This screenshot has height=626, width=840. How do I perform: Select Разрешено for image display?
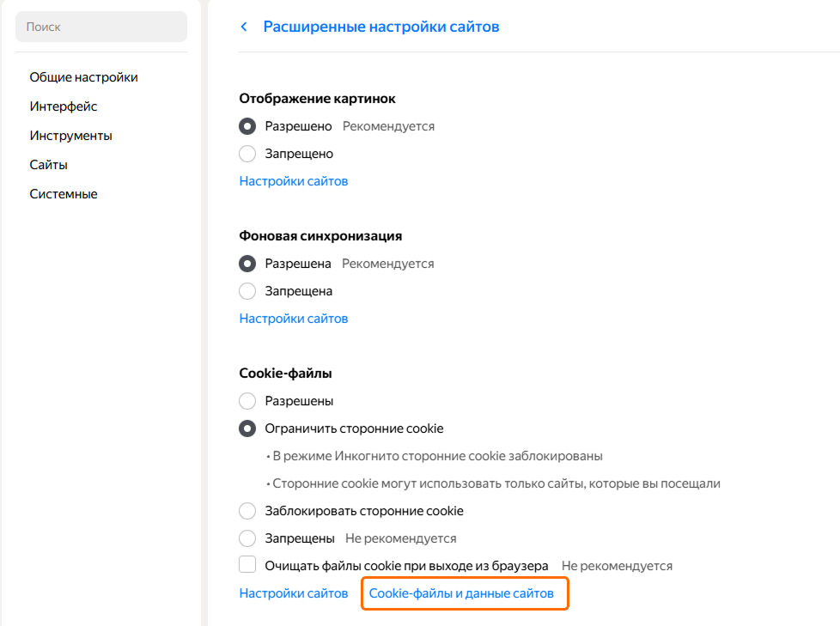click(x=247, y=126)
